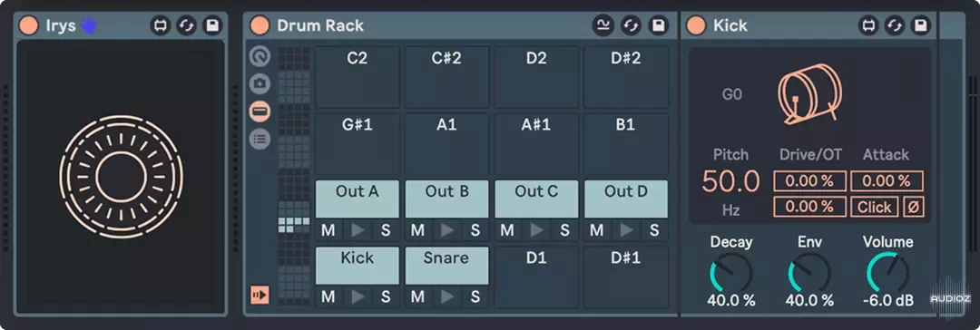Open the Kick unfolded view toggle

(867, 25)
